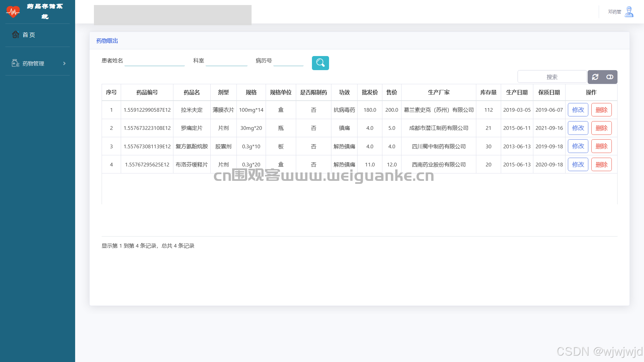
Task: Click the 药品名 column header
Action: pyautogui.click(x=192, y=92)
